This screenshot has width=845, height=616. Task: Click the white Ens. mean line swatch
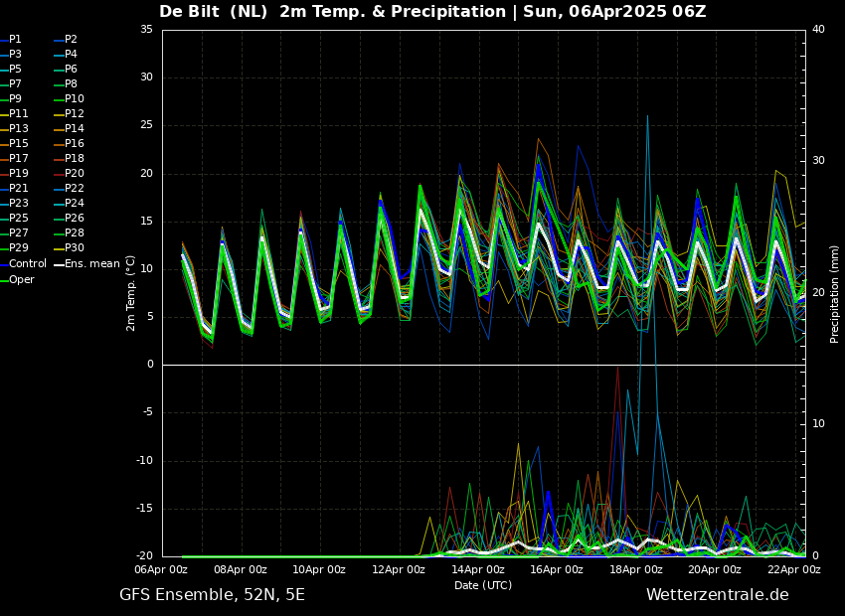(59, 264)
